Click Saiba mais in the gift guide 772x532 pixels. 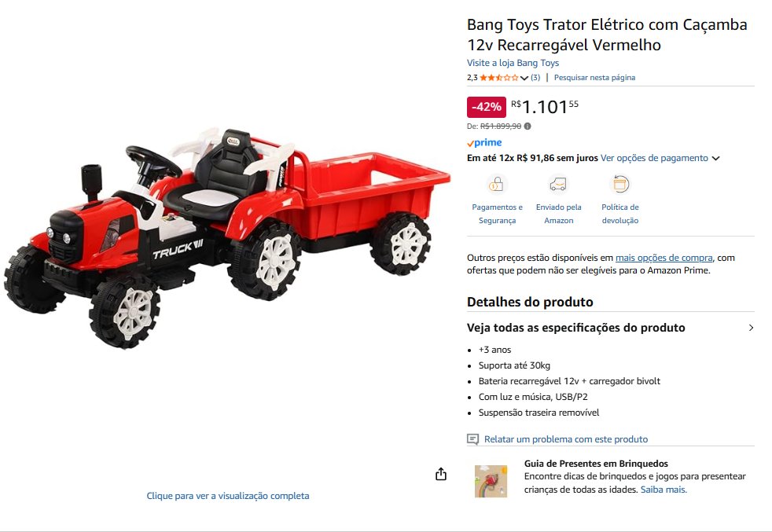[x=664, y=490]
